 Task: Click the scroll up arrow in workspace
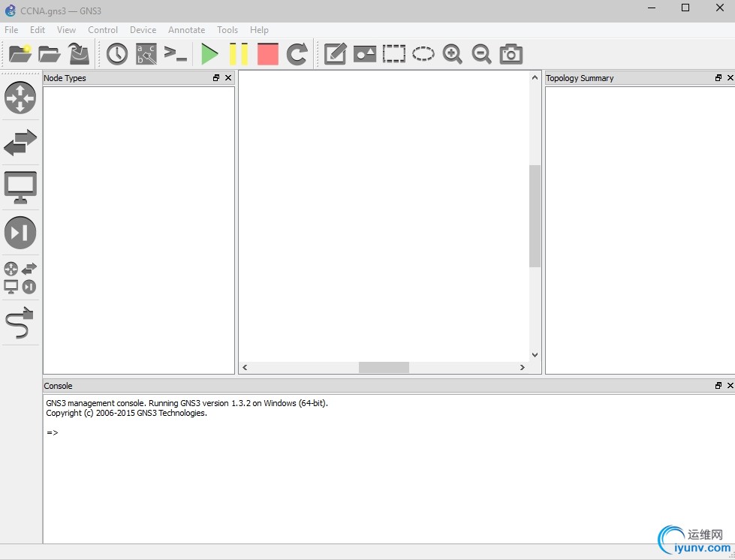point(535,77)
